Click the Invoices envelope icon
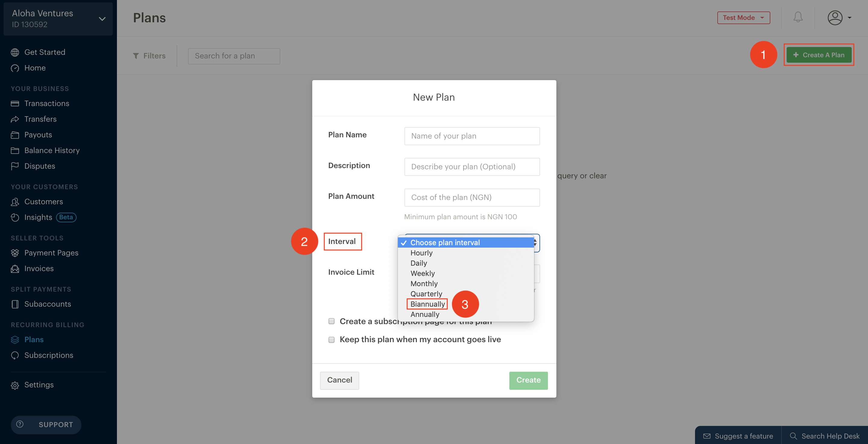 15,268
